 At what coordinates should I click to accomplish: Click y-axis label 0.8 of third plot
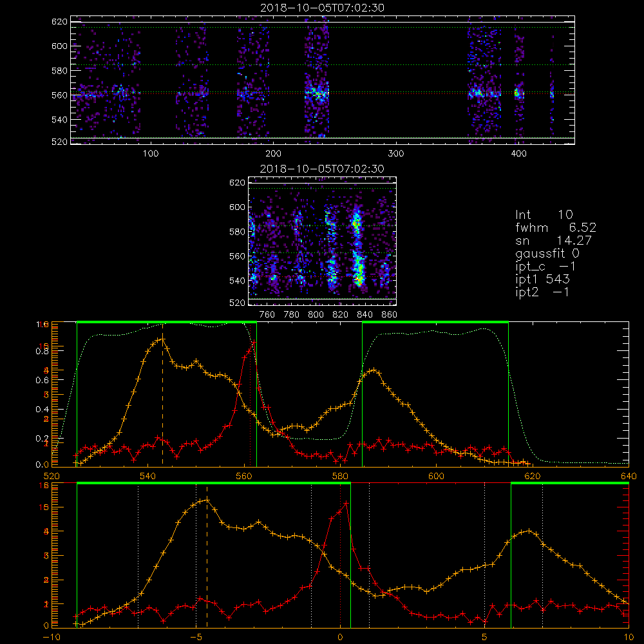tap(42, 351)
